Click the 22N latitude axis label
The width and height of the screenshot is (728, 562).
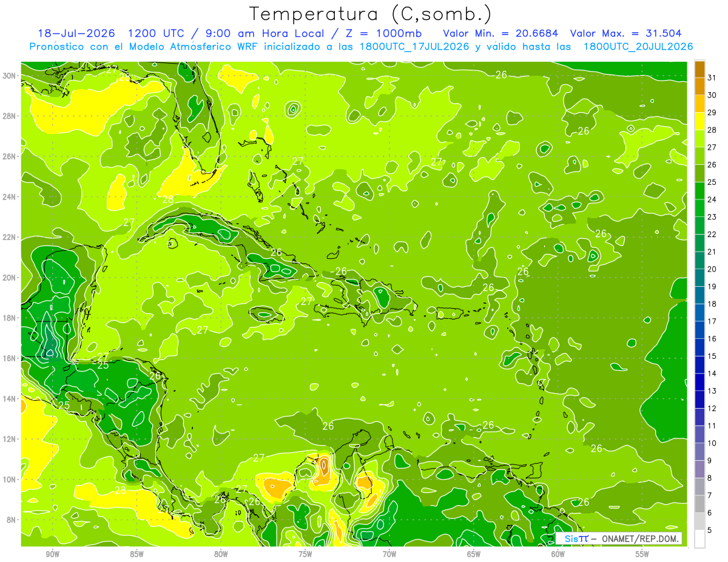pos(9,237)
